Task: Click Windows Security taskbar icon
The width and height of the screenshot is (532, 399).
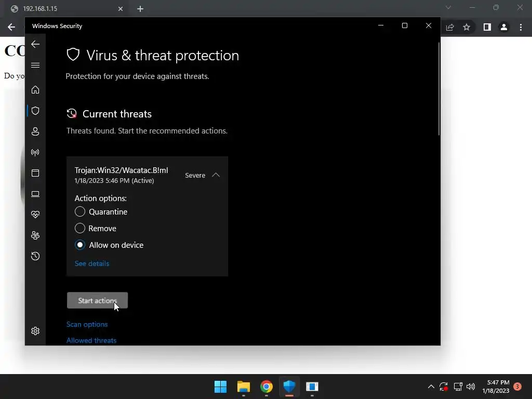Action: coord(289,387)
